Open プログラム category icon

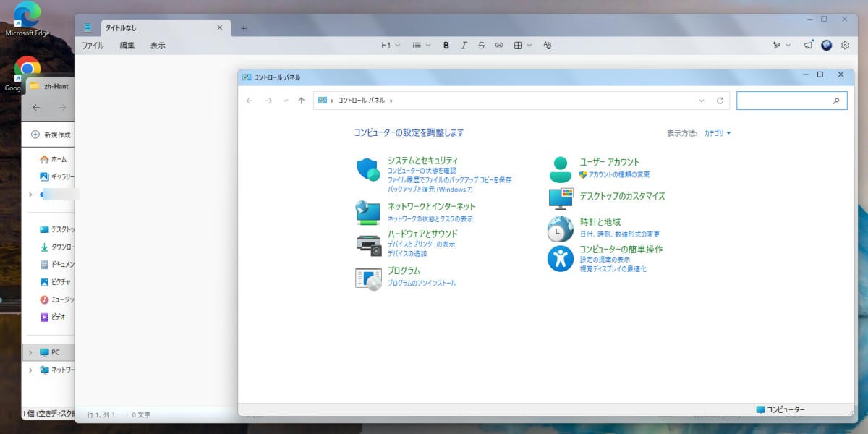pyautogui.click(x=368, y=278)
